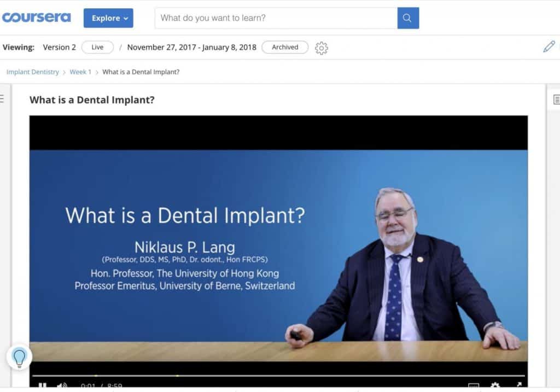This screenshot has height=392, width=560.
Task: Select the Live version badge
Action: 97,47
